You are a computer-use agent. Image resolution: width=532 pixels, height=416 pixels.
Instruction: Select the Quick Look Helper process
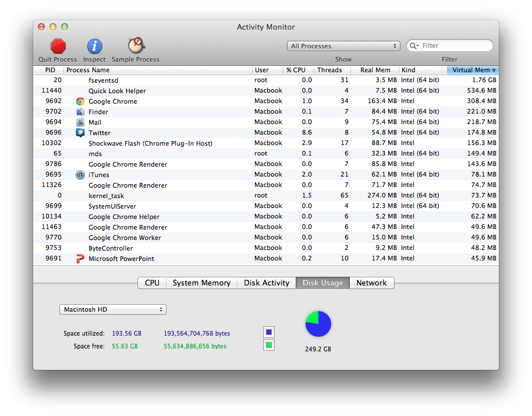coord(266,91)
